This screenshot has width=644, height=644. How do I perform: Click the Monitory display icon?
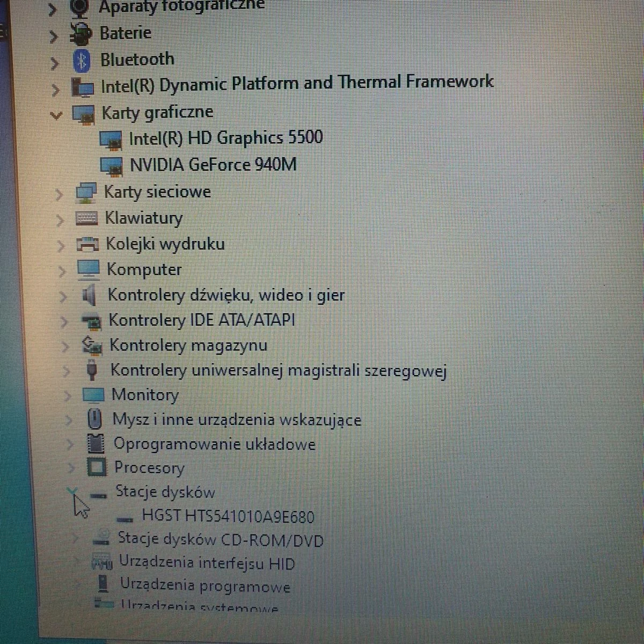click(x=93, y=396)
